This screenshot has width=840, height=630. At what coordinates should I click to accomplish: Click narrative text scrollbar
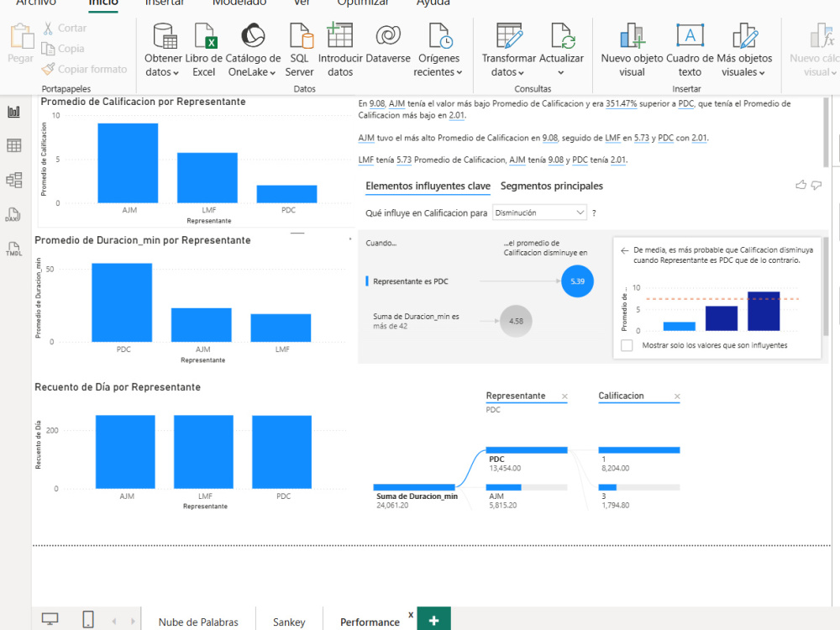pos(826,132)
